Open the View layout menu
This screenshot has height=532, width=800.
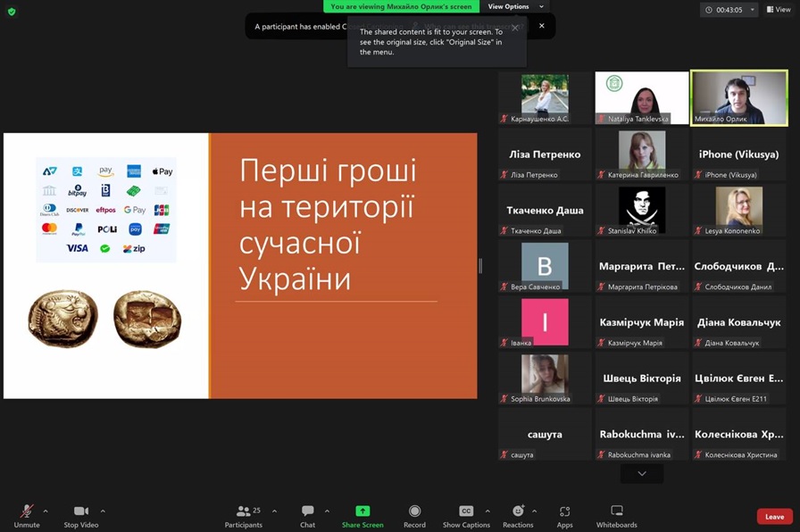pos(779,10)
